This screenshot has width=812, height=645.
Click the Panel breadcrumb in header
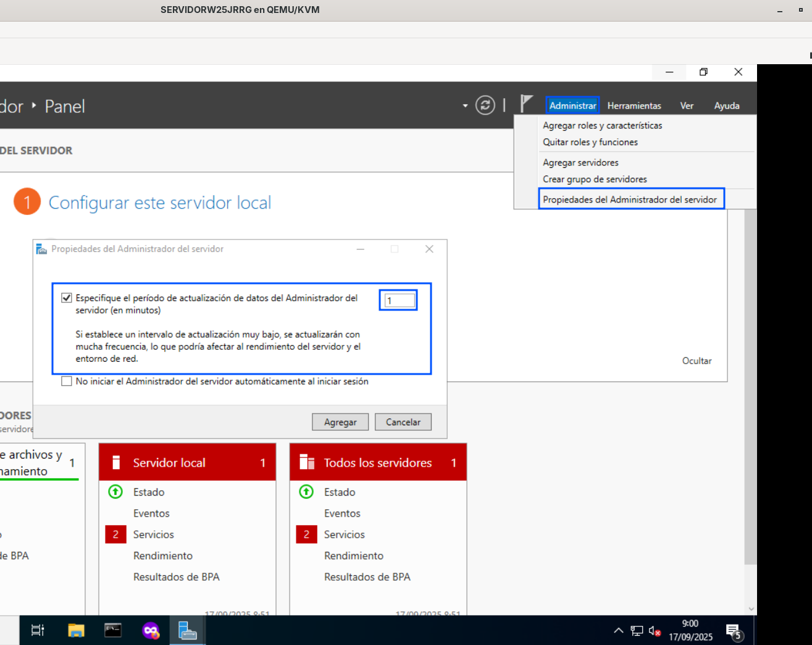(65, 106)
